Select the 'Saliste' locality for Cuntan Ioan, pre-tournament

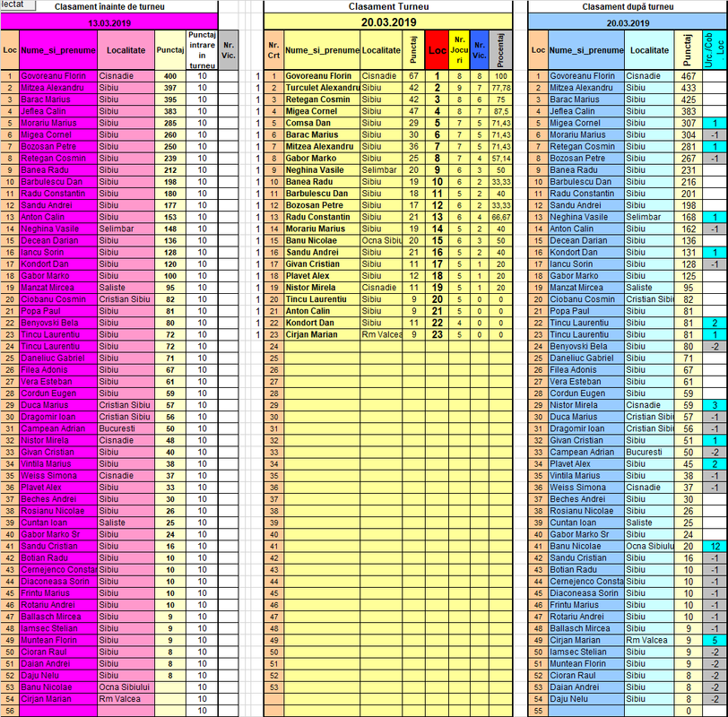(x=126, y=523)
